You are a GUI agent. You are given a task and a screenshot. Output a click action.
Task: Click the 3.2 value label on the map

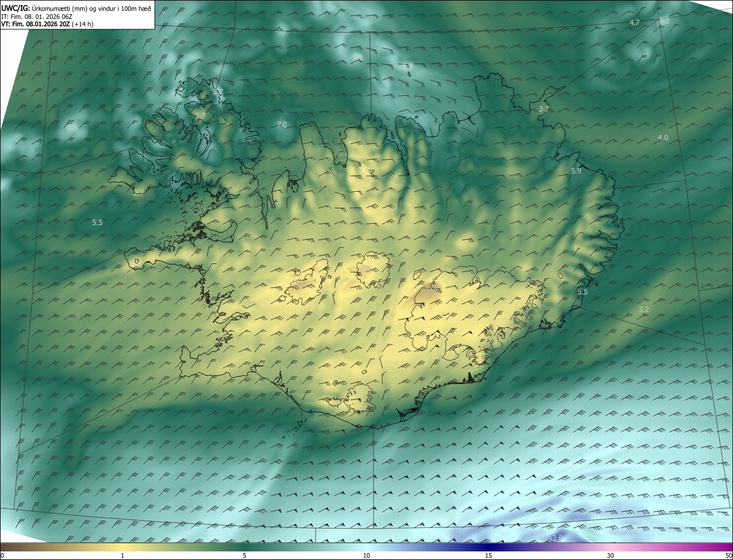pyautogui.click(x=644, y=309)
